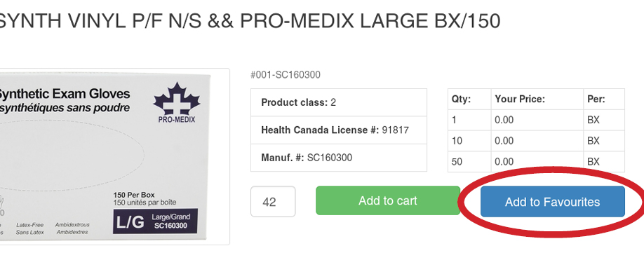Image resolution: width=644 pixels, height=267 pixels.
Task: Click the Pro-Medix maple leaf logo
Action: [177, 102]
